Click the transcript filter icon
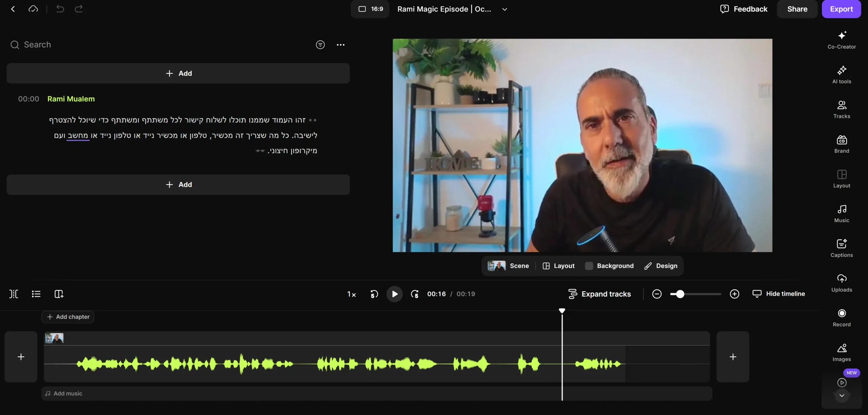868x415 pixels. (x=320, y=45)
